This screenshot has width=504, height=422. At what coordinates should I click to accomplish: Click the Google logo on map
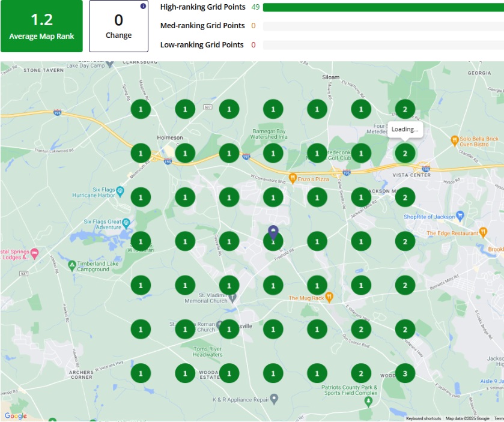pyautogui.click(x=16, y=416)
